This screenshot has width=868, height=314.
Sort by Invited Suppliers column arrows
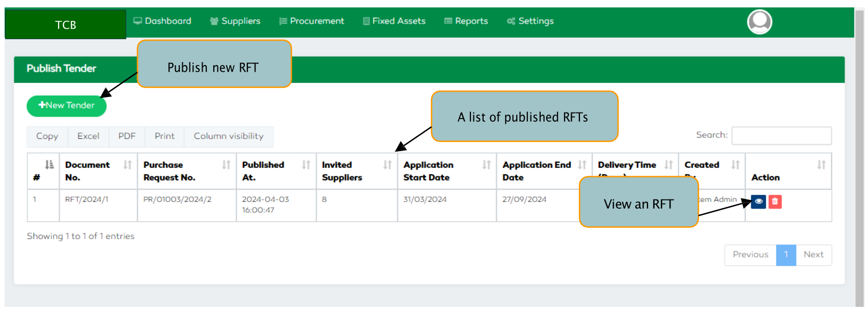click(x=387, y=164)
